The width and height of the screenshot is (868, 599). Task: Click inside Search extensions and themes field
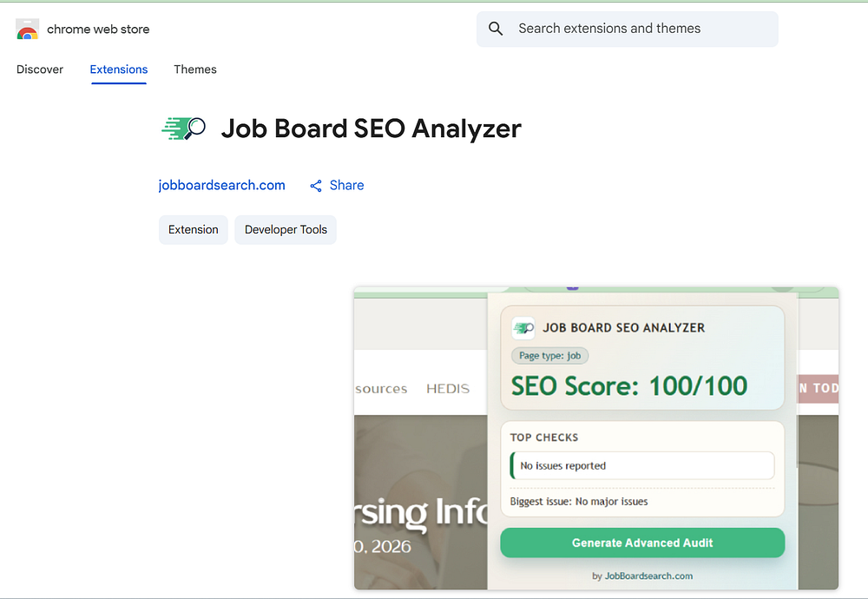pyautogui.click(x=642, y=29)
